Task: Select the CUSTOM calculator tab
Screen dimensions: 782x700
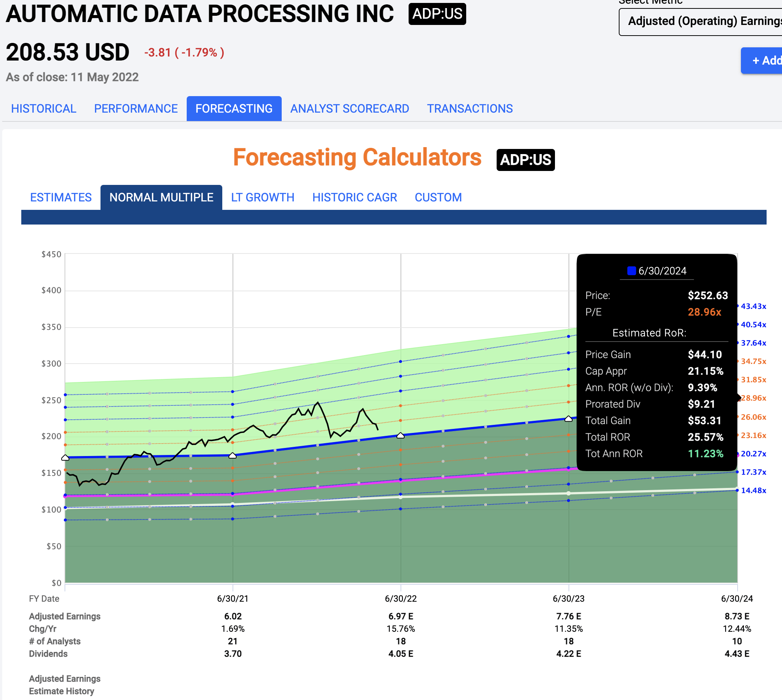Action: pyautogui.click(x=438, y=197)
